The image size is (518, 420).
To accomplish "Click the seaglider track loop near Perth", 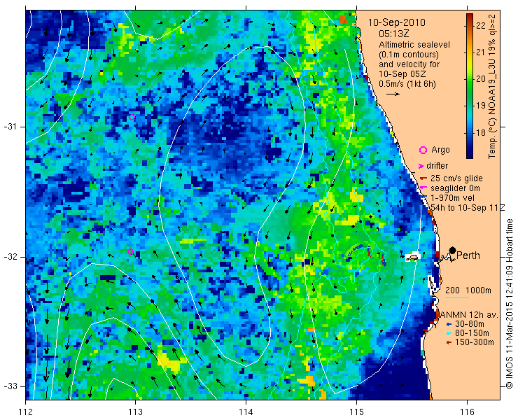I will point(358,252).
